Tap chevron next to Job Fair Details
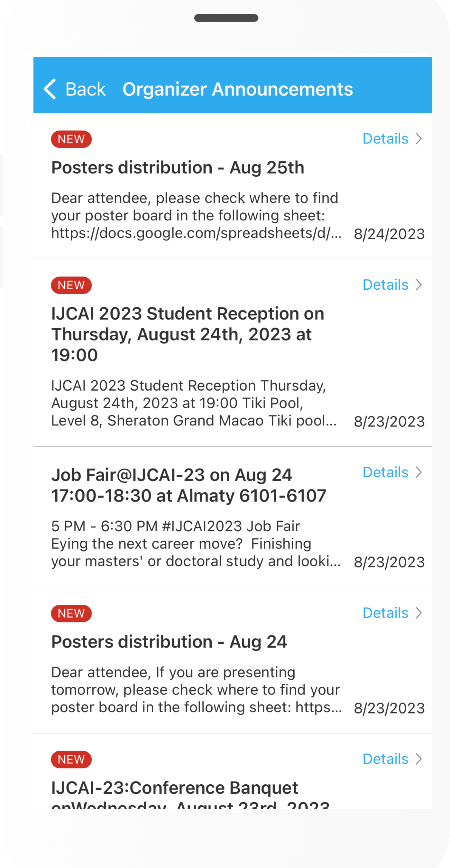The height and width of the screenshot is (868, 450). pos(419,472)
